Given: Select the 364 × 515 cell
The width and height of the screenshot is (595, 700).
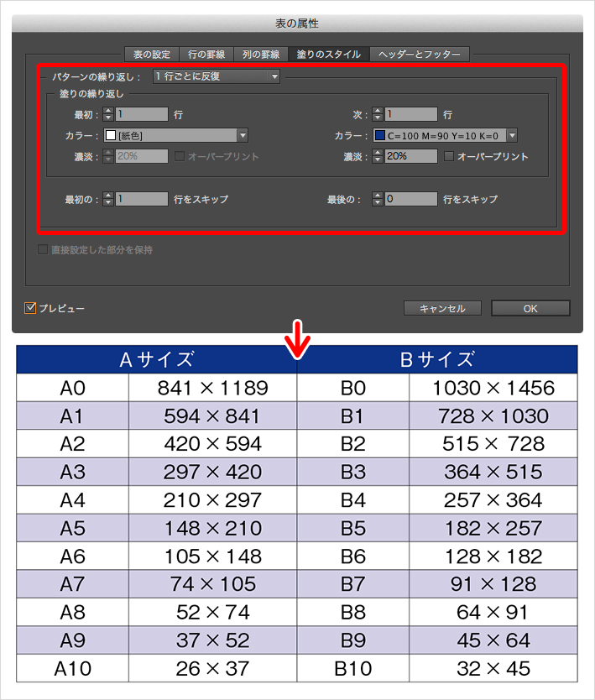Looking at the screenshot, I should pyautogui.click(x=493, y=472).
